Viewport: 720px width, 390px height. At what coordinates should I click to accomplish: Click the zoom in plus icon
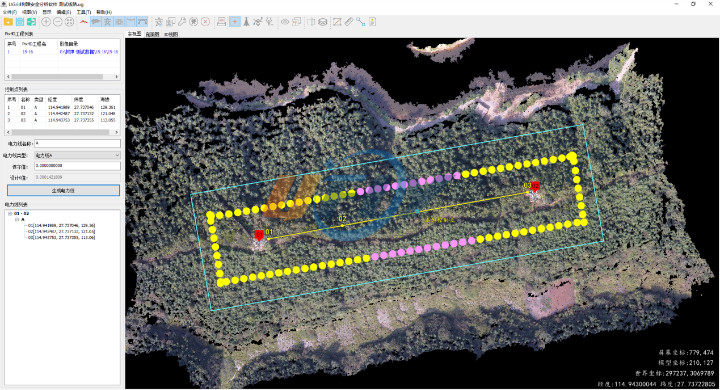[46, 22]
